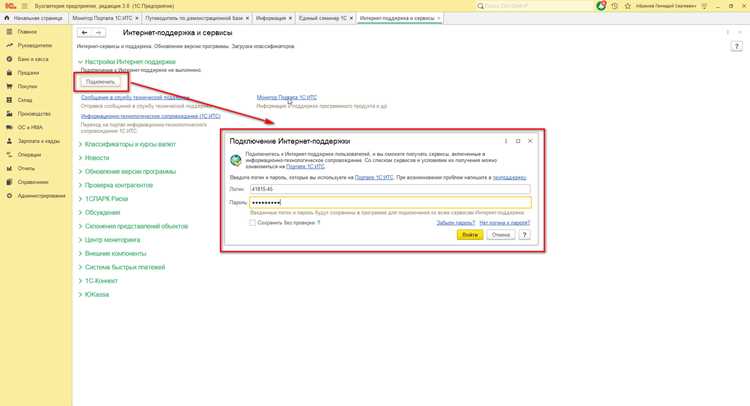This screenshot has width=750, height=406.
Task: Expand the Внешние компоненты section
Action: [x=112, y=253]
